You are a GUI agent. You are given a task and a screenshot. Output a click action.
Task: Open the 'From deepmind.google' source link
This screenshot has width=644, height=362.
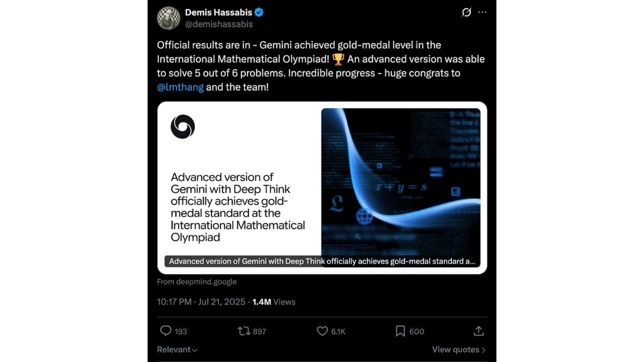click(x=196, y=282)
